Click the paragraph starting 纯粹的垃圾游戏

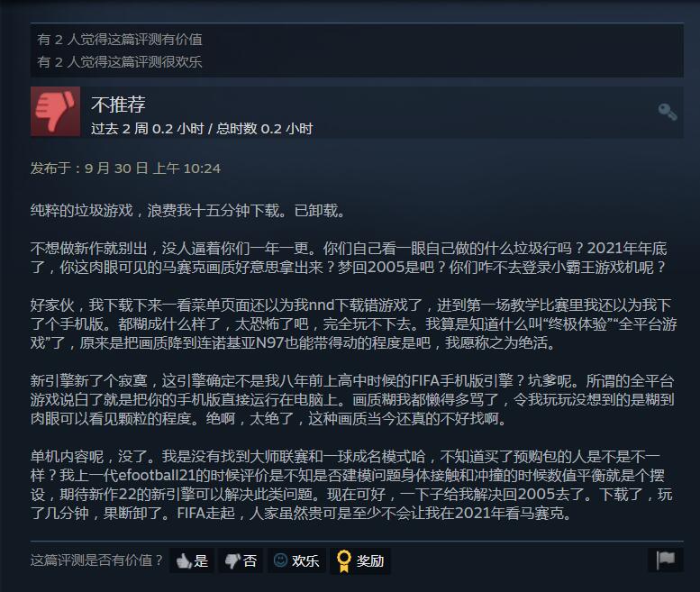(188, 210)
